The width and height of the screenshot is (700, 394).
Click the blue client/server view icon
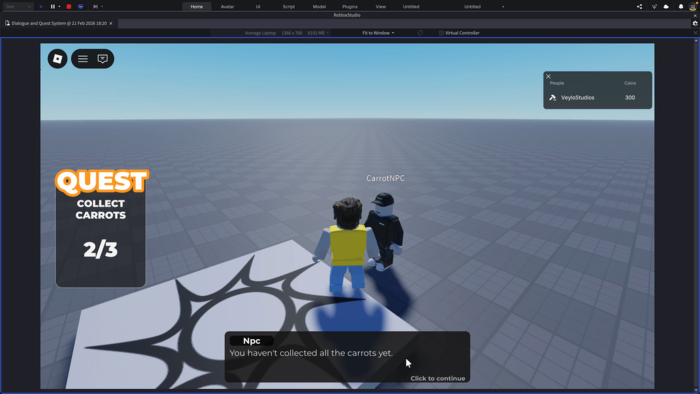[81, 7]
